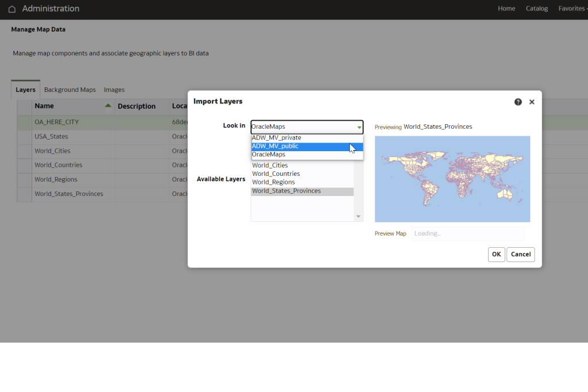Switch to the Background Maps tab
This screenshot has width=588, height=392.
pyautogui.click(x=69, y=90)
